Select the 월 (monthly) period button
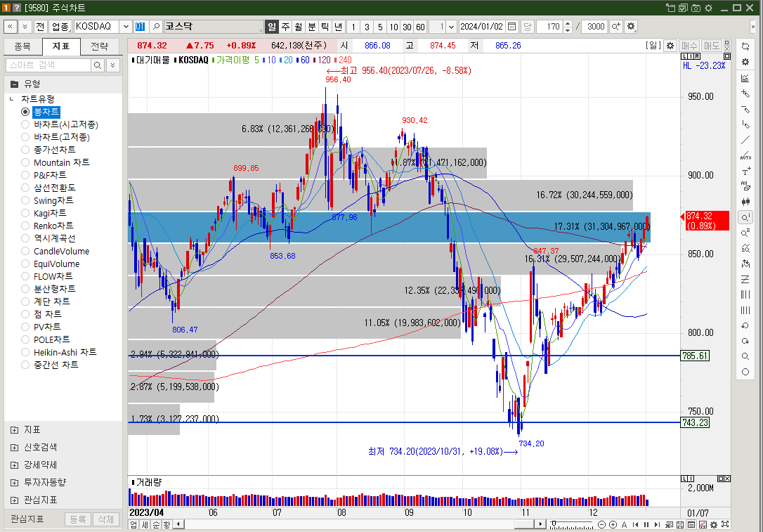This screenshot has height=532, width=763. click(x=299, y=26)
